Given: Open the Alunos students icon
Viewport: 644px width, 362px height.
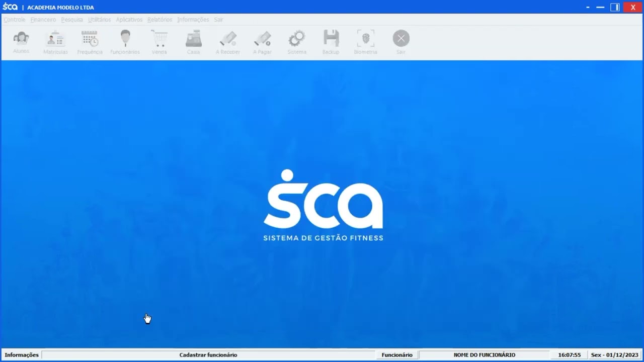Looking at the screenshot, I should pyautogui.click(x=21, y=42).
